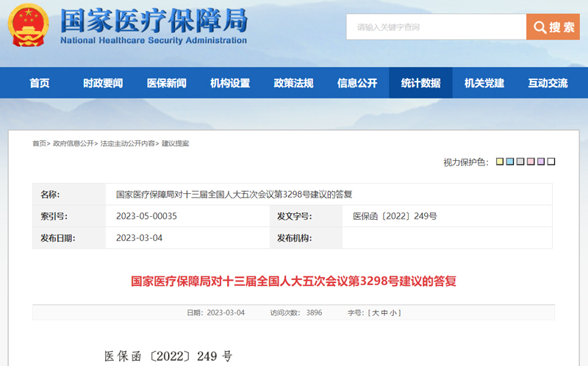Click publish date 2023-03-04 in the table

tap(139, 237)
